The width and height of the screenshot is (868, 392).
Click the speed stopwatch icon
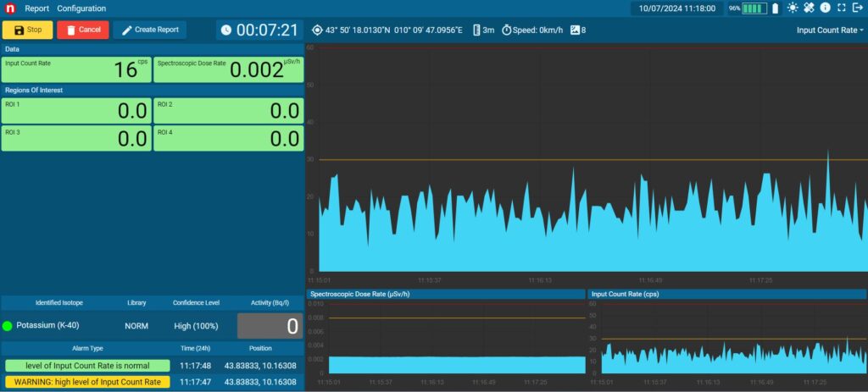click(x=506, y=30)
